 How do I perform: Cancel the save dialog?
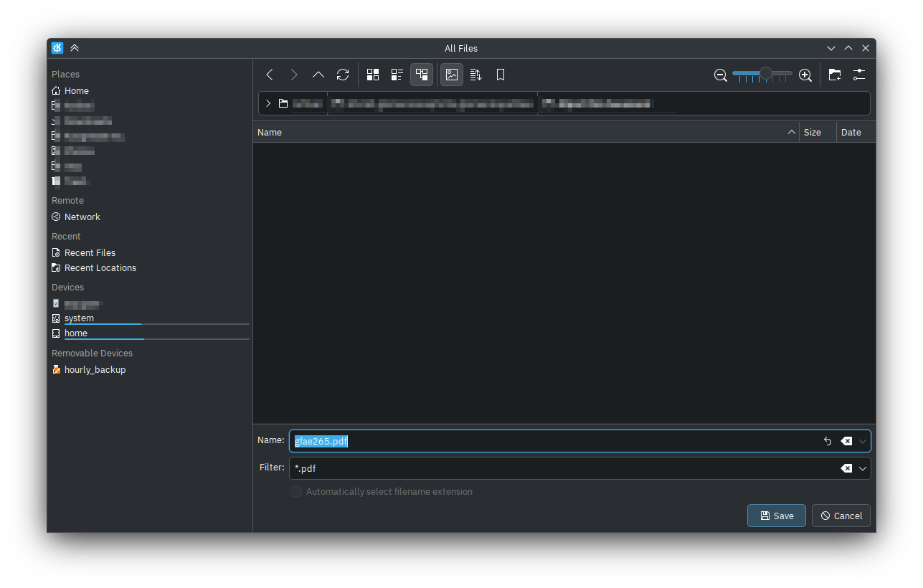coord(841,516)
